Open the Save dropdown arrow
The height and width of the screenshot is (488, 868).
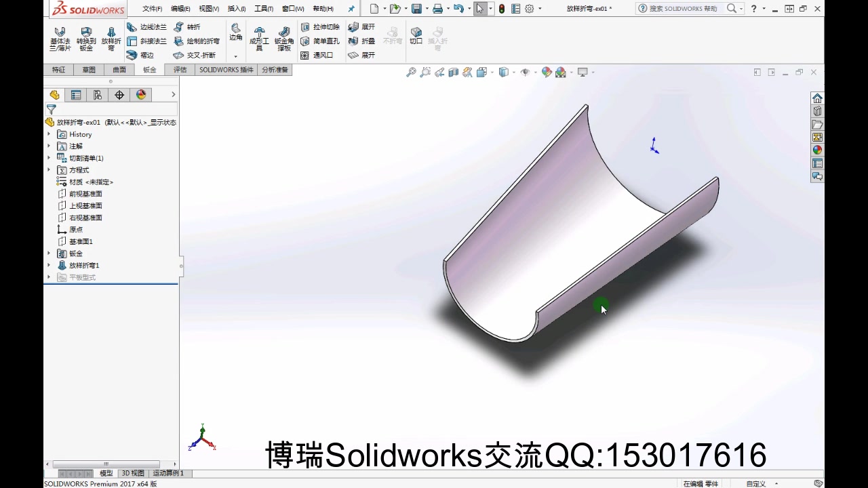point(426,9)
